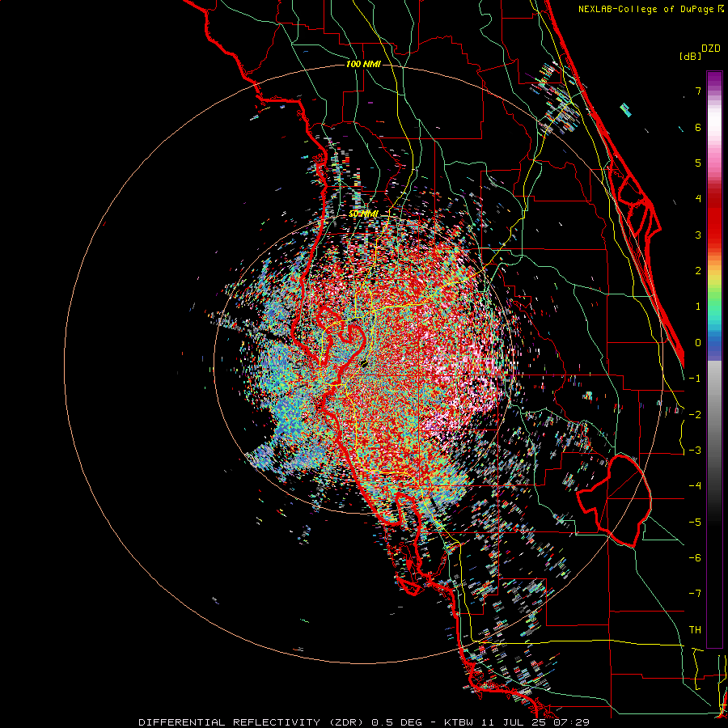
Task: Click the -5 dB scale value
Action: (x=695, y=523)
